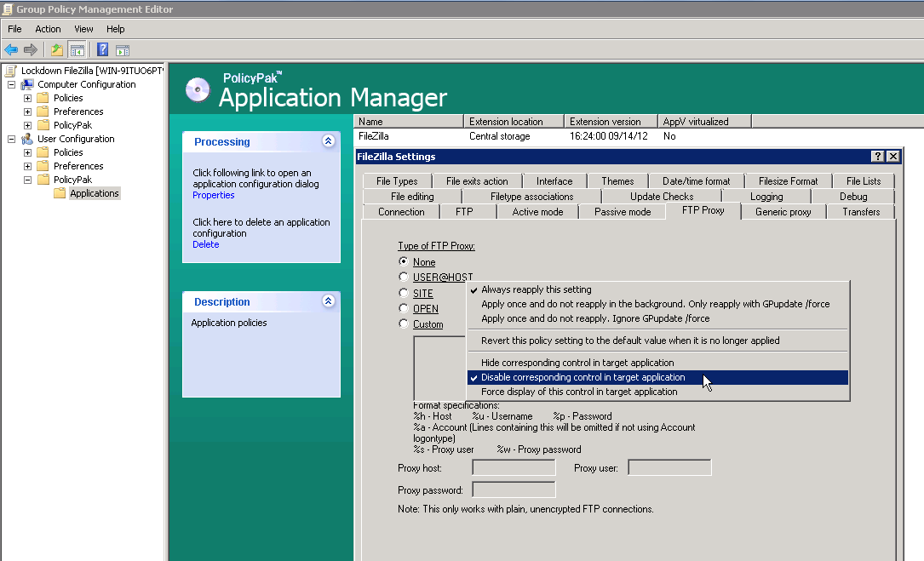
Task: Switch to the Transfers tab
Action: 861,212
